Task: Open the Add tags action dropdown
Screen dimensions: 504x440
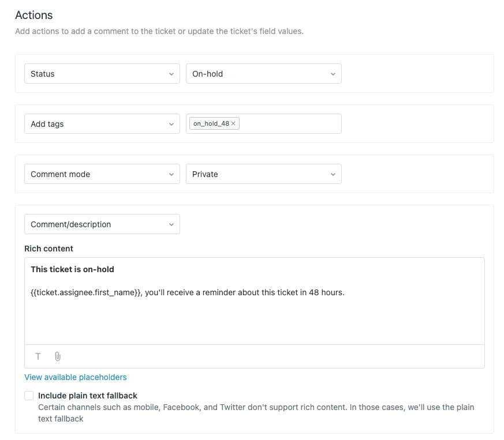Action: pyautogui.click(x=102, y=123)
